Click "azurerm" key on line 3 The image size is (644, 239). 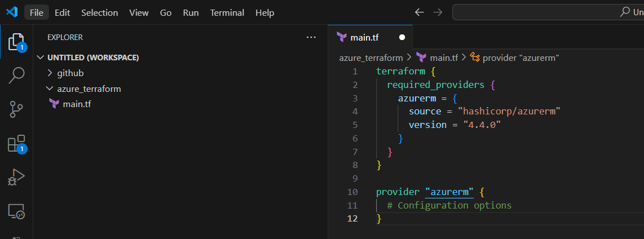pos(417,98)
